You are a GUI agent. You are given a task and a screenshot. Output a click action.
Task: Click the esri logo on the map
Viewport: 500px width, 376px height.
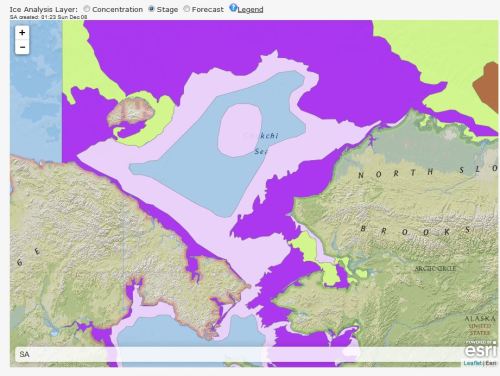[480, 349]
